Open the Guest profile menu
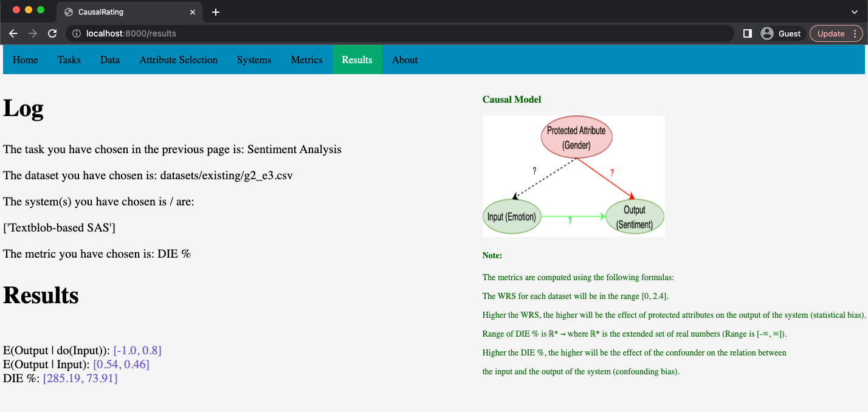Screen dimensions: 868x412 tap(782, 33)
